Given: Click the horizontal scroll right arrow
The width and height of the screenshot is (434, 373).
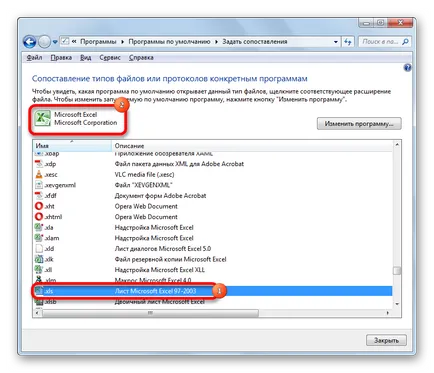Looking at the screenshot, I should click(x=388, y=313).
